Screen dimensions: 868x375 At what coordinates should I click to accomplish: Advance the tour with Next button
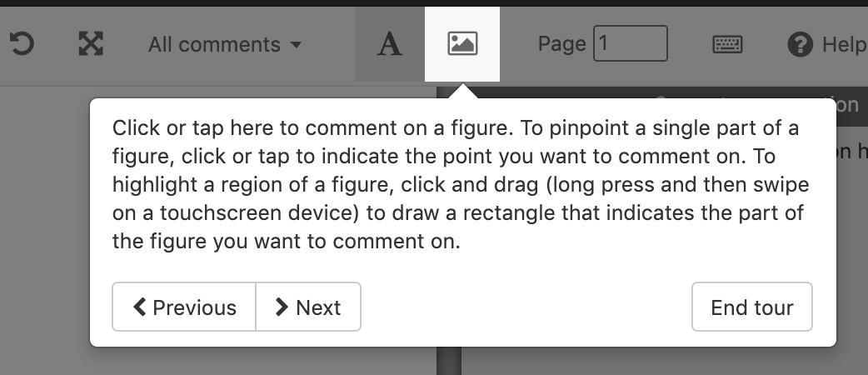point(308,307)
